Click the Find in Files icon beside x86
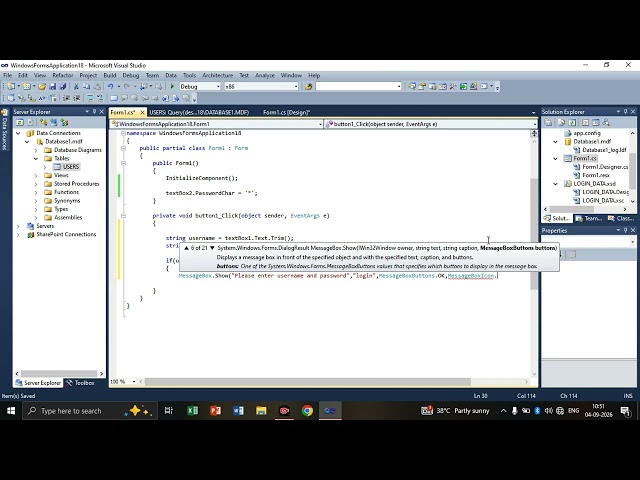 coord(309,87)
